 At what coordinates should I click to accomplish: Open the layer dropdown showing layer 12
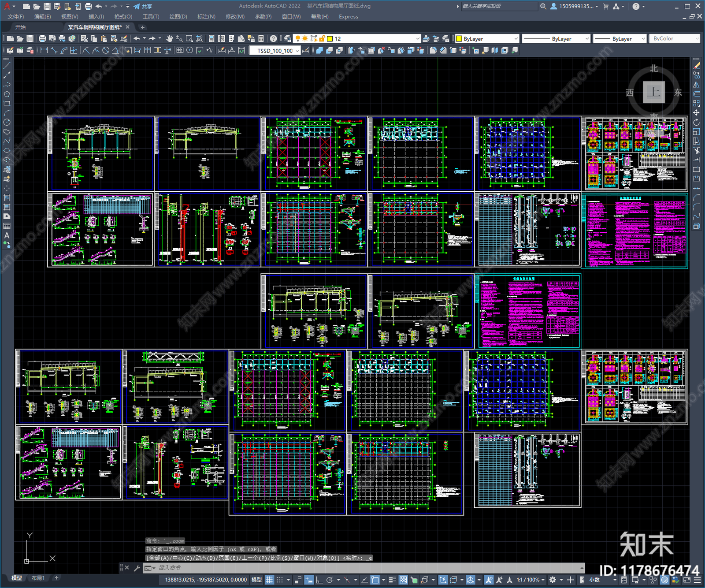pyautogui.click(x=357, y=39)
